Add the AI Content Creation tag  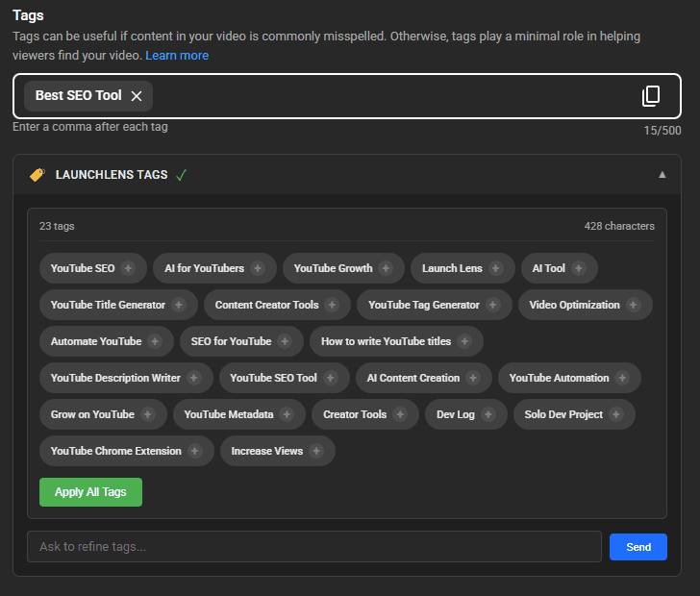[x=473, y=378]
